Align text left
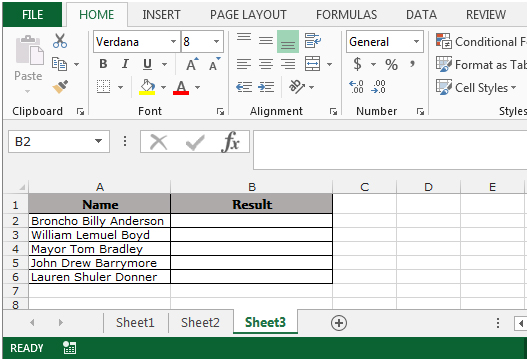Image resolution: width=529 pixels, height=361 pixels. [244, 64]
